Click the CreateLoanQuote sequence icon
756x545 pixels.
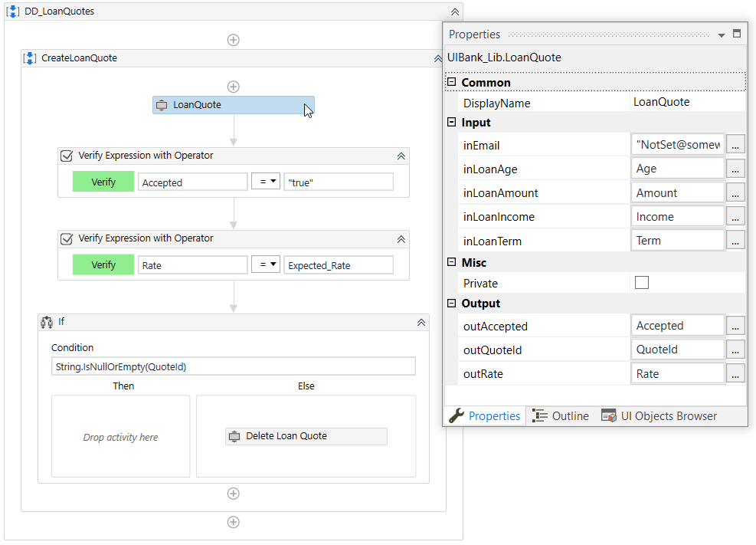click(30, 58)
